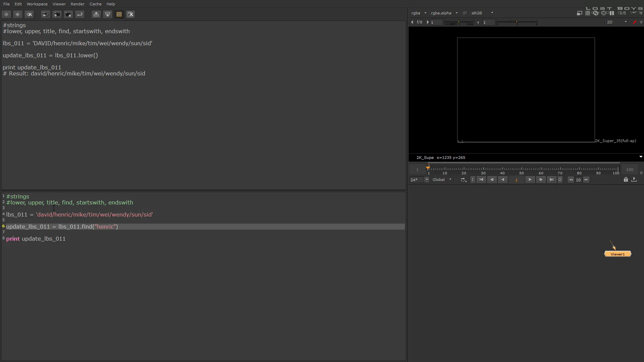Open the Help menu

click(x=111, y=4)
